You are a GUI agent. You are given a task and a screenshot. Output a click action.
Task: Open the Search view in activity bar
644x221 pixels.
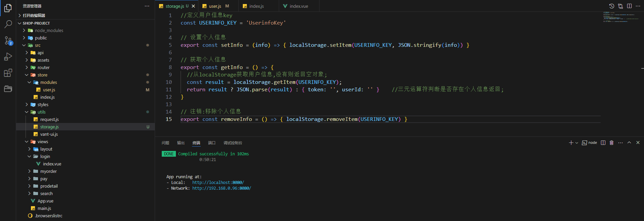pyautogui.click(x=8, y=24)
